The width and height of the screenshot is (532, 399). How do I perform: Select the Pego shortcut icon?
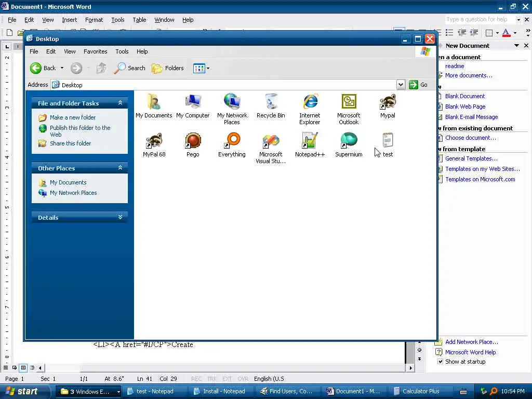pyautogui.click(x=193, y=145)
